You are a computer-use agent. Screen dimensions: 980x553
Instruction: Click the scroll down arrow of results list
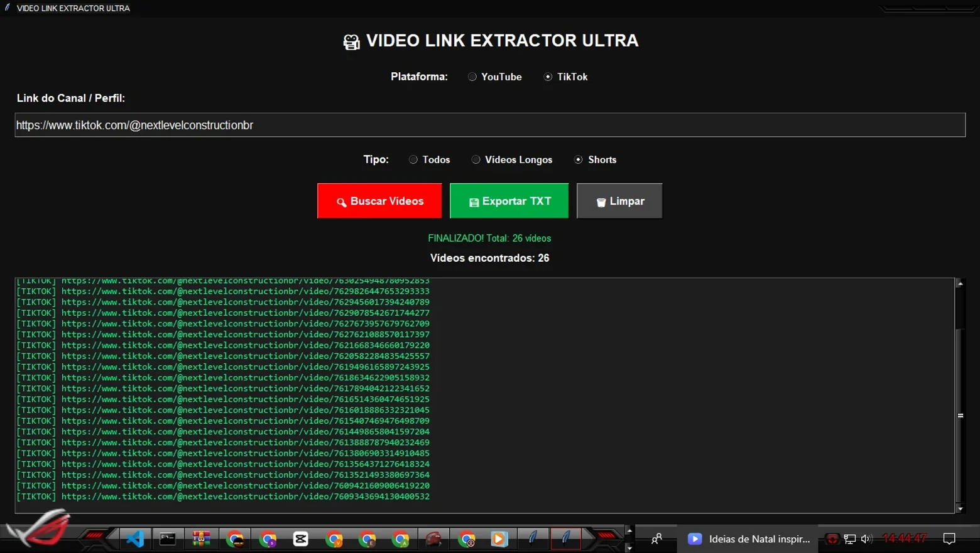[960, 508]
